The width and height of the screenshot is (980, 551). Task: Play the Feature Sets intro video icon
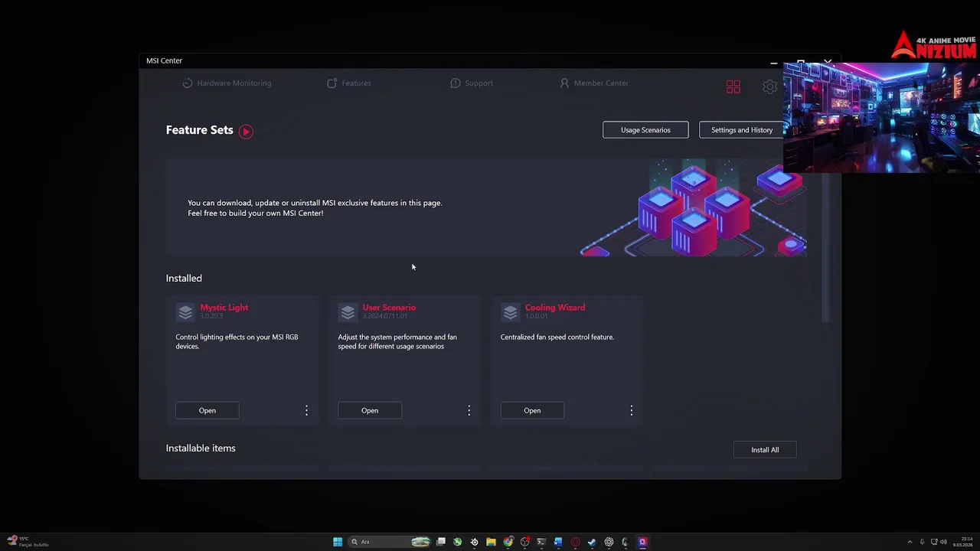point(246,131)
